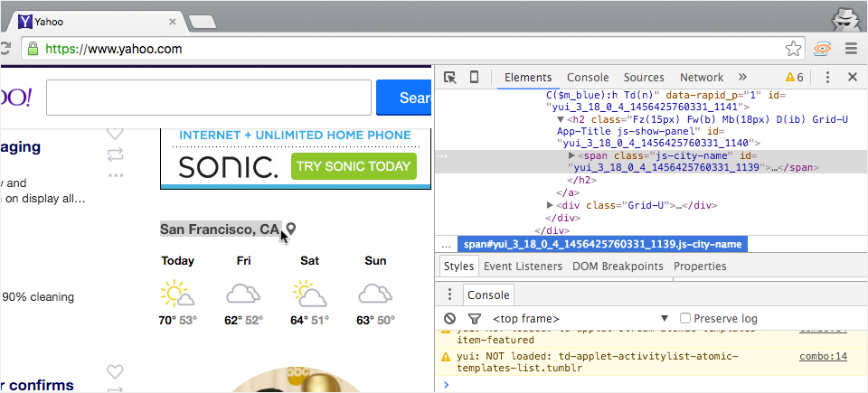Click the yellow warnings count badge
The image size is (868, 393).
(x=794, y=78)
